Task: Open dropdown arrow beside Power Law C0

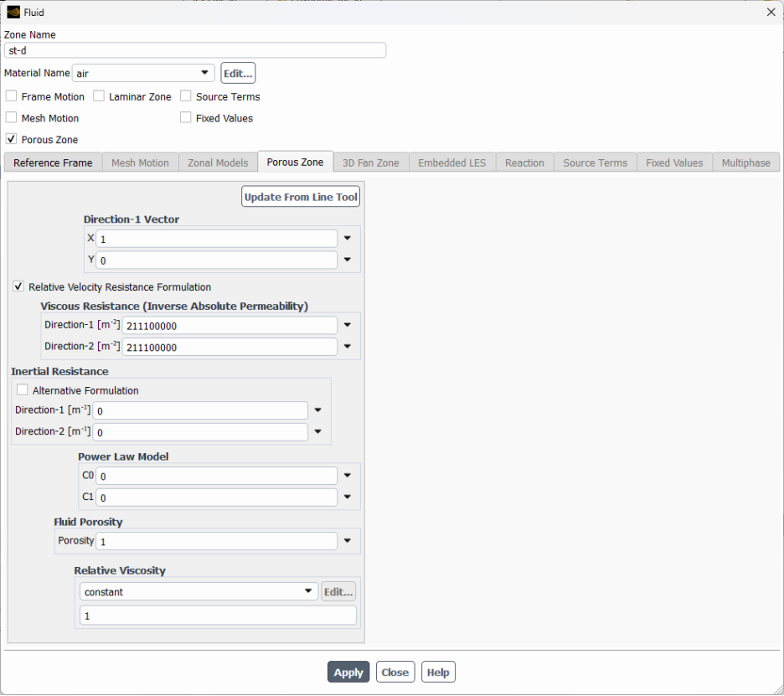Action: click(348, 476)
